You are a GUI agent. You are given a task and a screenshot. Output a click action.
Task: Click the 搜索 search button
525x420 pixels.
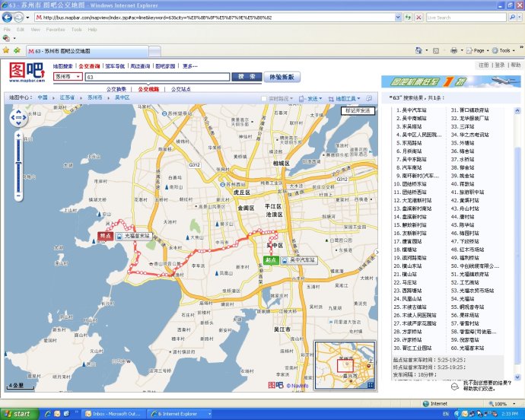tap(246, 77)
